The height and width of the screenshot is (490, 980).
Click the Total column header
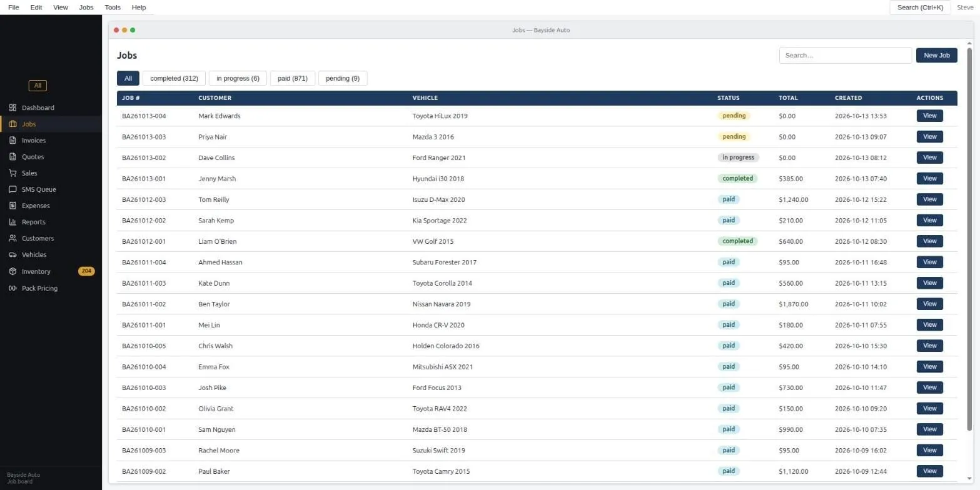pos(789,98)
